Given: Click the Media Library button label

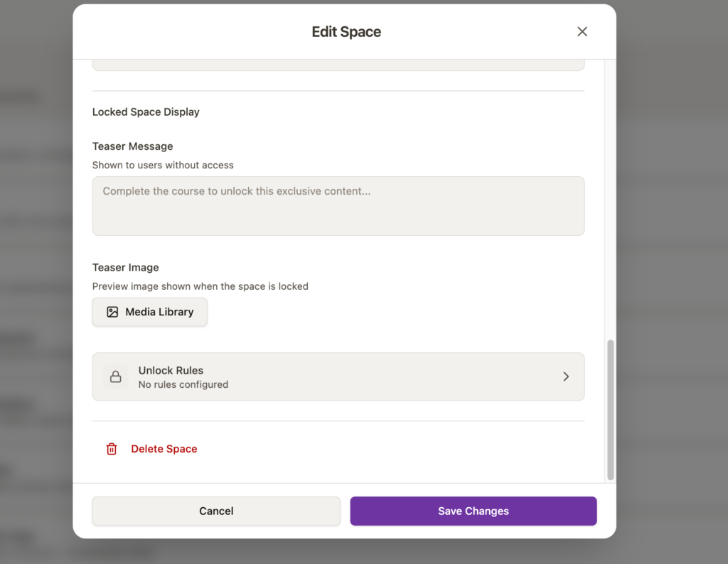Looking at the screenshot, I should click(159, 312).
